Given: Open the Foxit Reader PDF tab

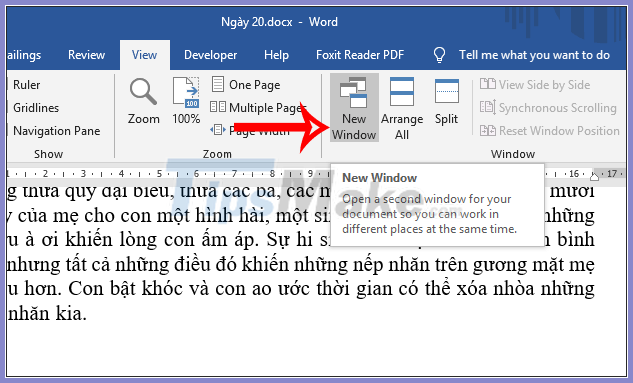Looking at the screenshot, I should click(360, 55).
